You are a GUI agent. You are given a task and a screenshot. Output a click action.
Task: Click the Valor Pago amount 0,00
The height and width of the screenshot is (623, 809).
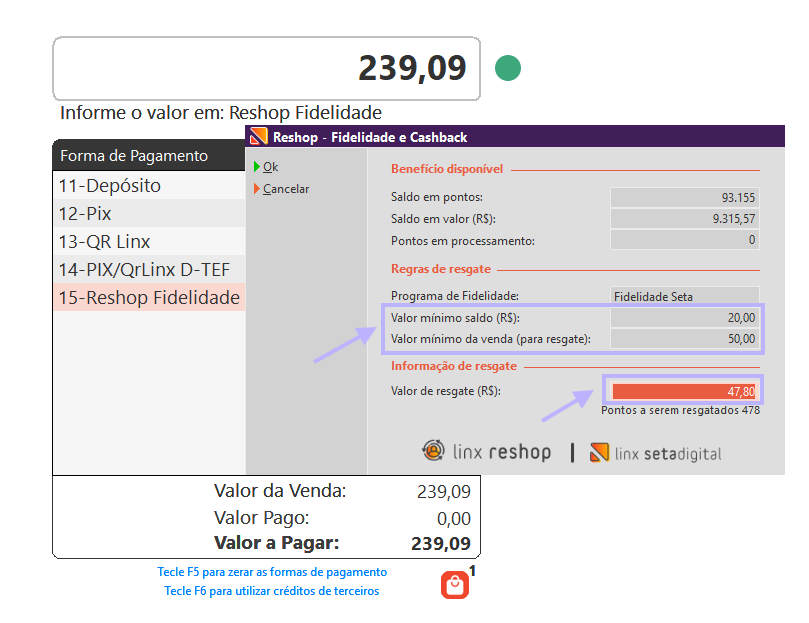click(x=454, y=518)
